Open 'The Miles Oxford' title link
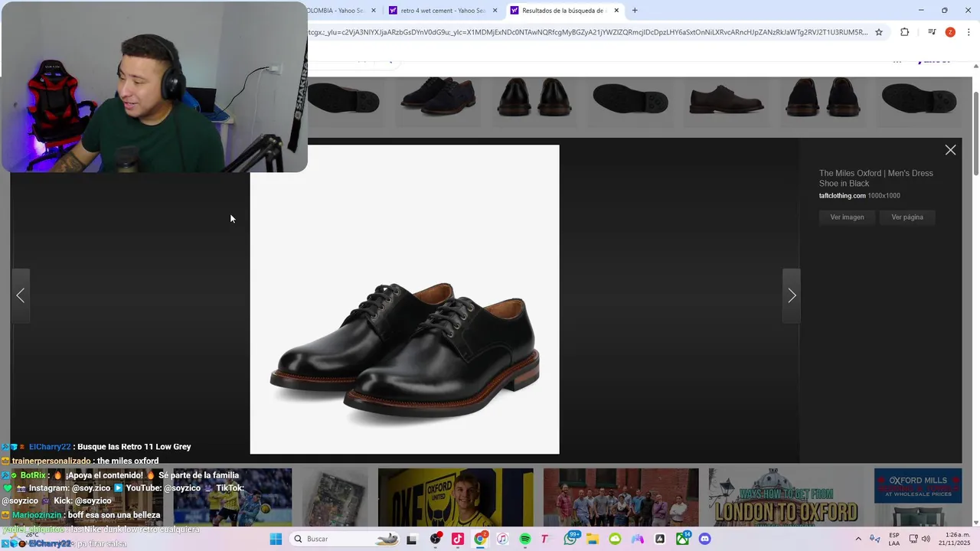 pos(876,178)
